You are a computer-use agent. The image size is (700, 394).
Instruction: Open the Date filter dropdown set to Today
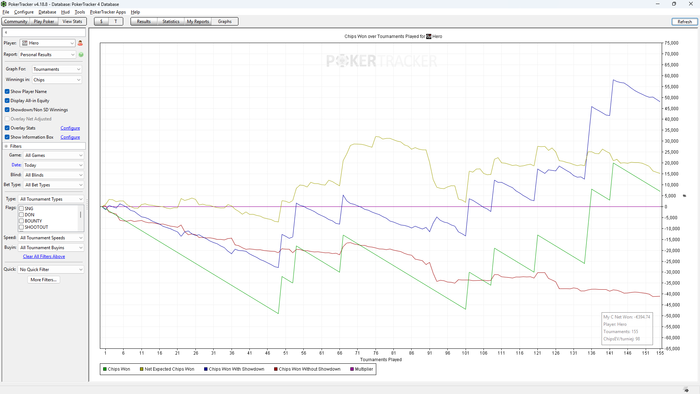(x=54, y=165)
